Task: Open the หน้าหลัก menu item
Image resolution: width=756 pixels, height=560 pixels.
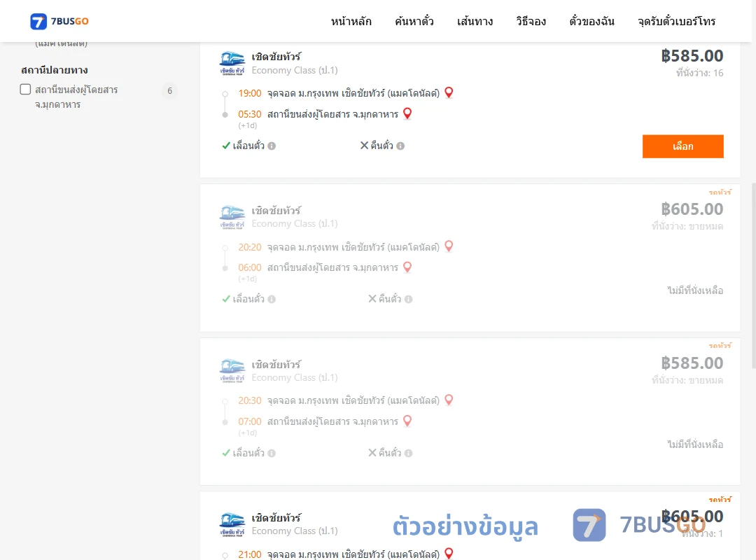Action: click(351, 21)
